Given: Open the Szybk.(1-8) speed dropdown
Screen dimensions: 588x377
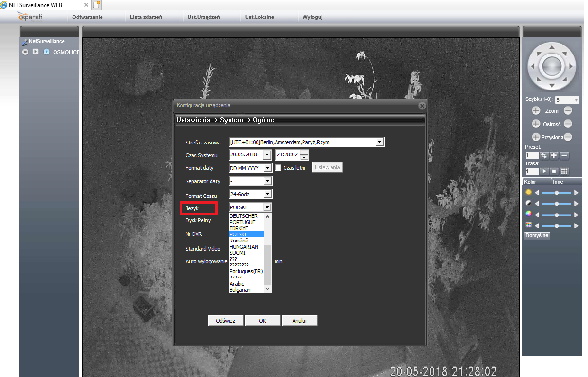Looking at the screenshot, I should pyautogui.click(x=576, y=100).
